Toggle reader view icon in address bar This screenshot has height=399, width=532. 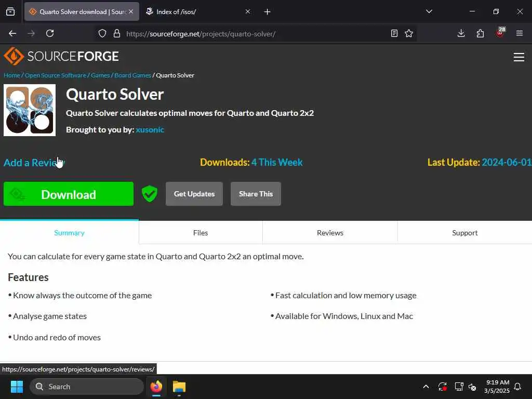394,33
